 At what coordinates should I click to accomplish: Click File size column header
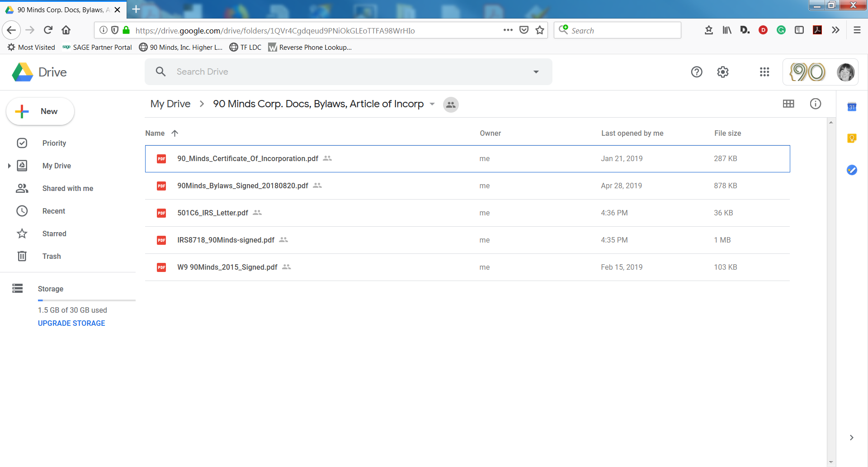[x=727, y=133]
